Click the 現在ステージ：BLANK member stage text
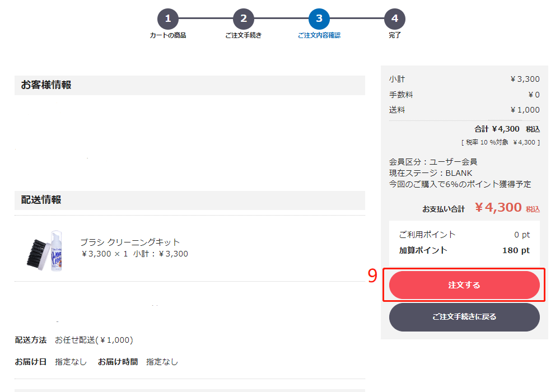 point(431,173)
